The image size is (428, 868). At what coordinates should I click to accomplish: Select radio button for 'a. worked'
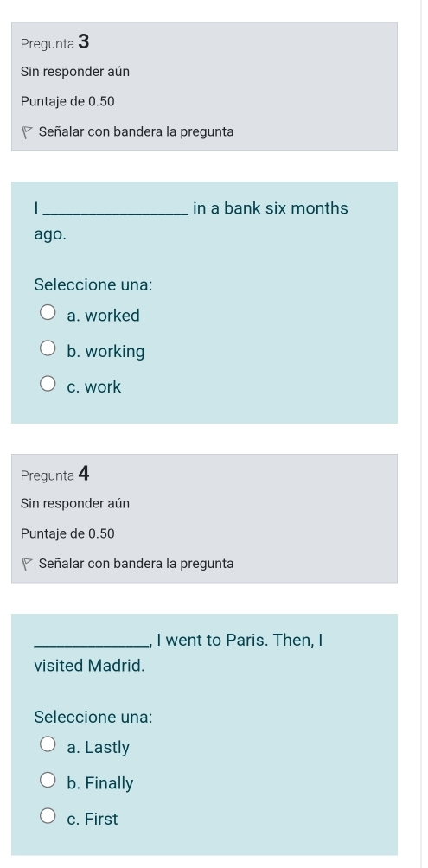tap(48, 313)
